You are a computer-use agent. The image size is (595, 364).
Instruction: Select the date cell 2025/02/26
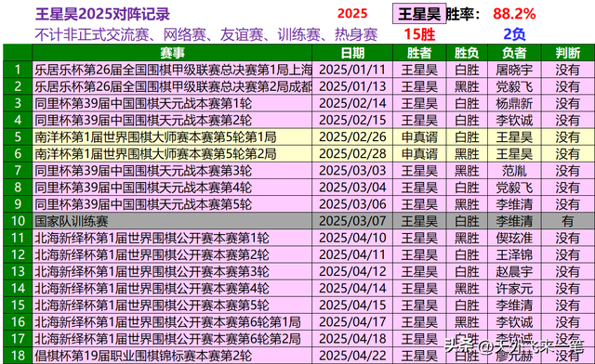[352, 136]
